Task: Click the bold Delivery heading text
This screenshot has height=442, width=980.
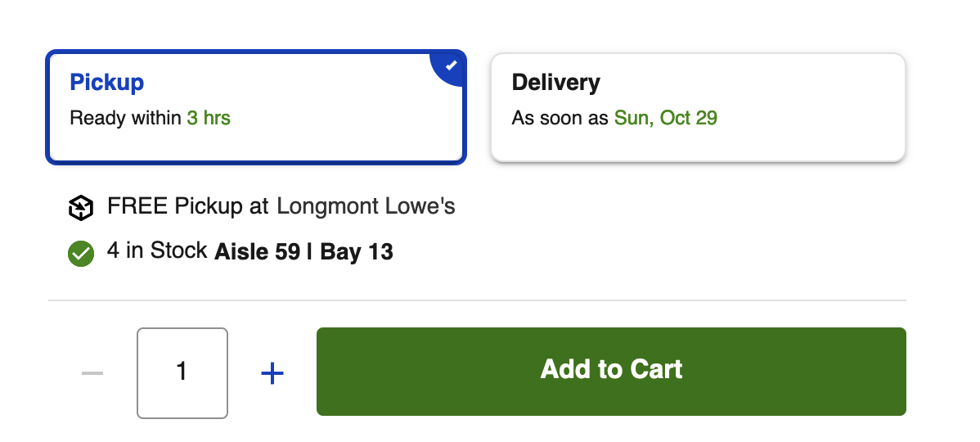Action: tap(555, 83)
